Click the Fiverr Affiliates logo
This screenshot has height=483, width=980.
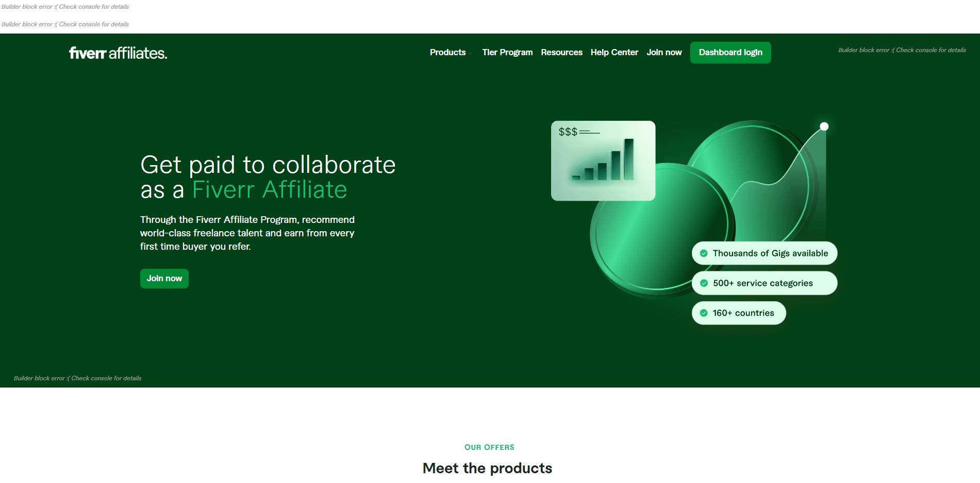[118, 53]
